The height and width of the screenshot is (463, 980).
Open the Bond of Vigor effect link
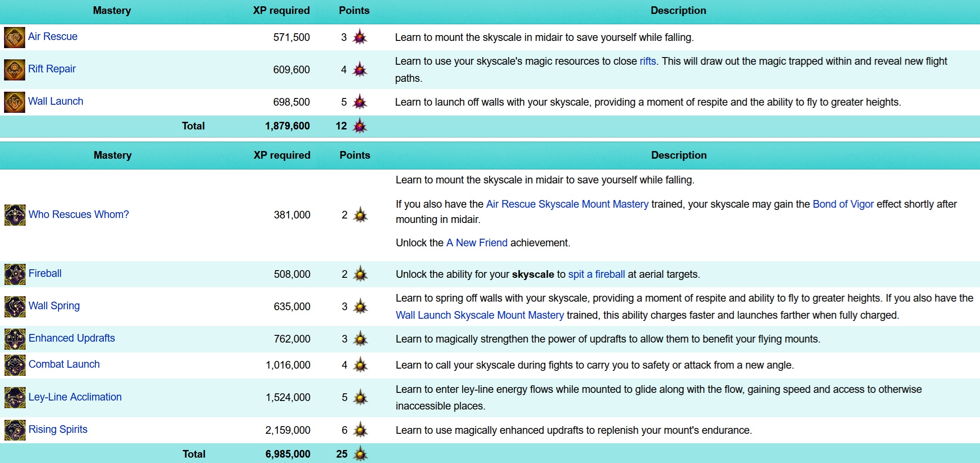pyautogui.click(x=843, y=204)
